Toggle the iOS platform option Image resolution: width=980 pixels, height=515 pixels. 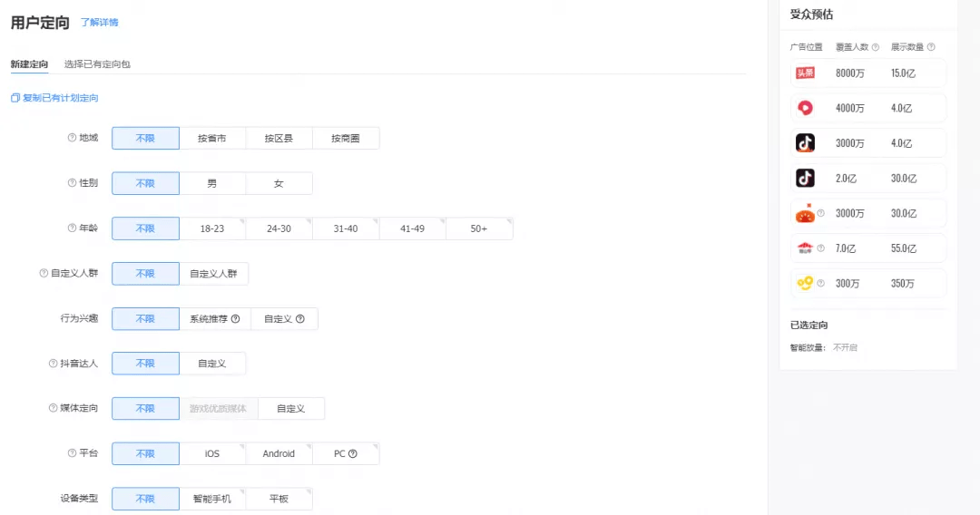212,454
